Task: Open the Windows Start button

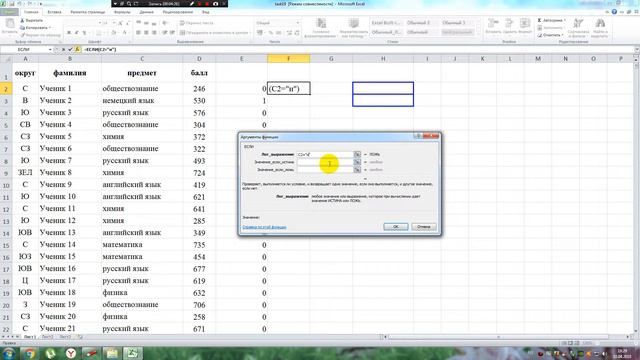Action: (x=9, y=353)
